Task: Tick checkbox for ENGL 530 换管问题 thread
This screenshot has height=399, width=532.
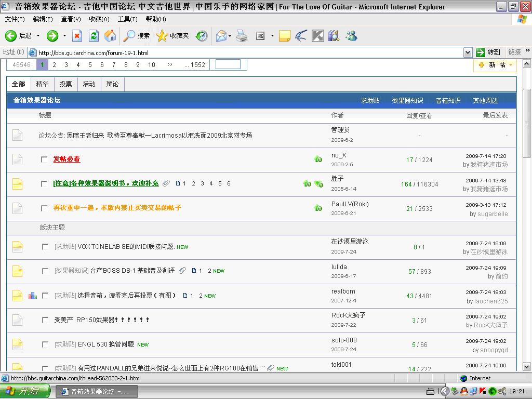Action: click(45, 344)
